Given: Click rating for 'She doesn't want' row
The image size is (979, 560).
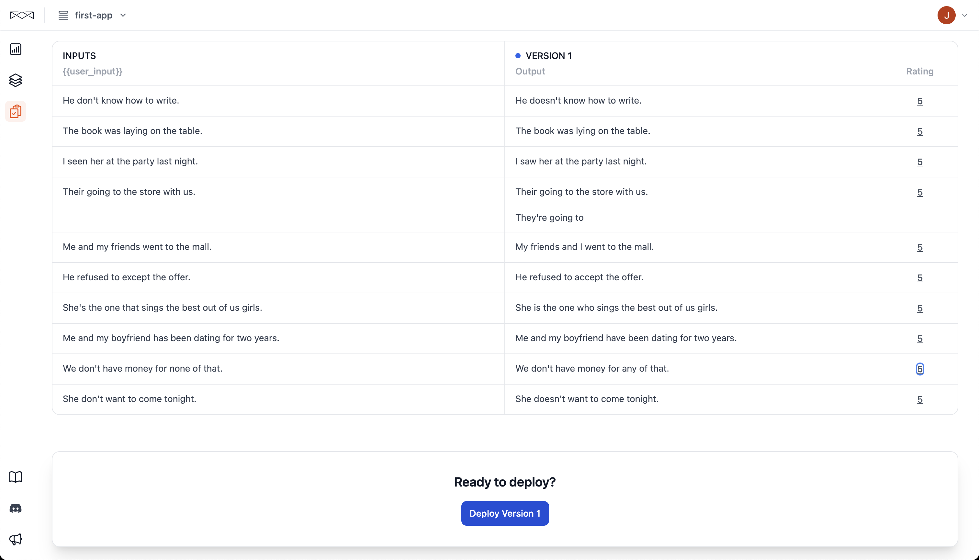Looking at the screenshot, I should pyautogui.click(x=919, y=399).
